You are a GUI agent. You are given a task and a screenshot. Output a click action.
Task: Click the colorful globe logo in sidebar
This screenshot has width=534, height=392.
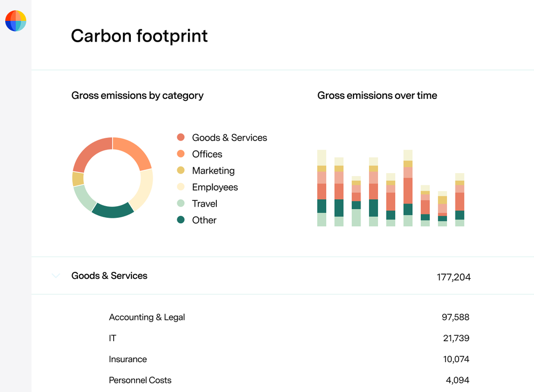(15, 21)
